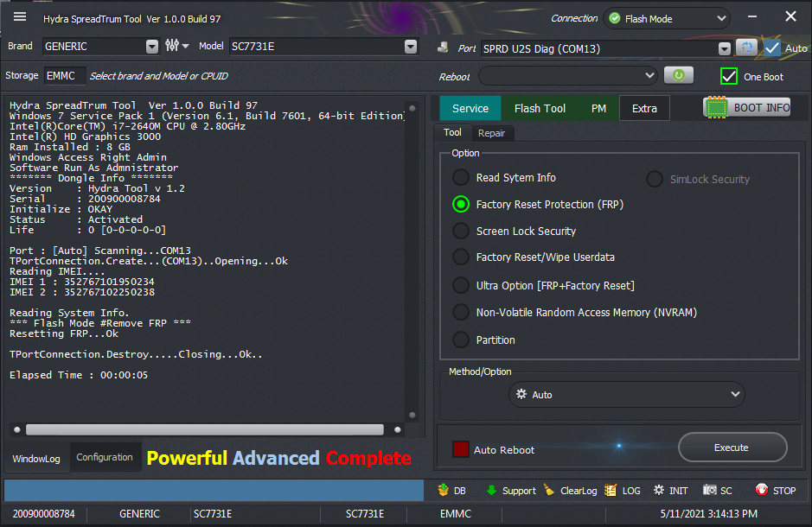Click the Support download icon
812x527 pixels.
coord(491,490)
